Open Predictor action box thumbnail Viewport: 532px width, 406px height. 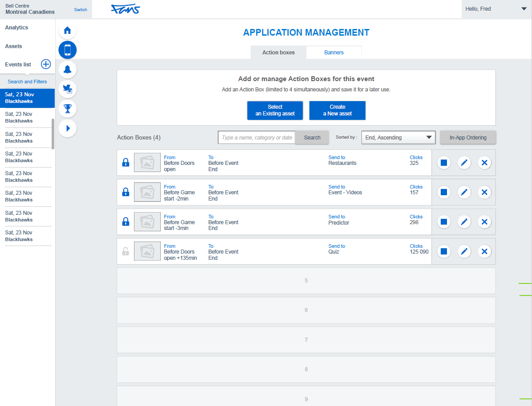click(147, 221)
